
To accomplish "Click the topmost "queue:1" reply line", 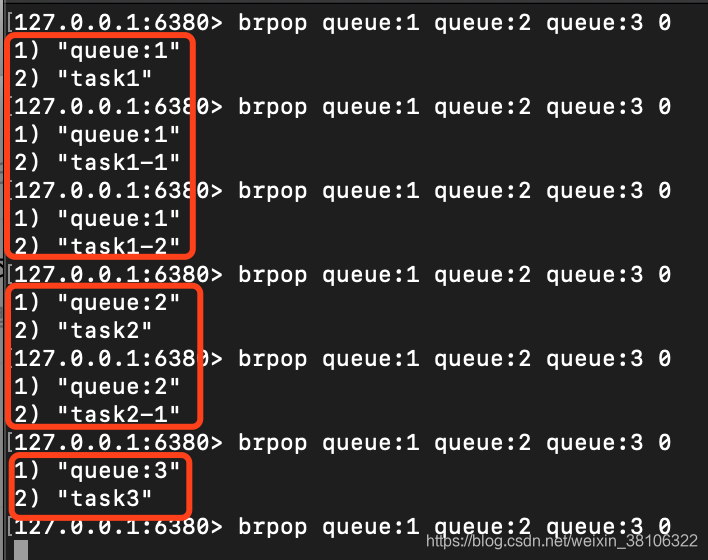I will pyautogui.click(x=97, y=51).
